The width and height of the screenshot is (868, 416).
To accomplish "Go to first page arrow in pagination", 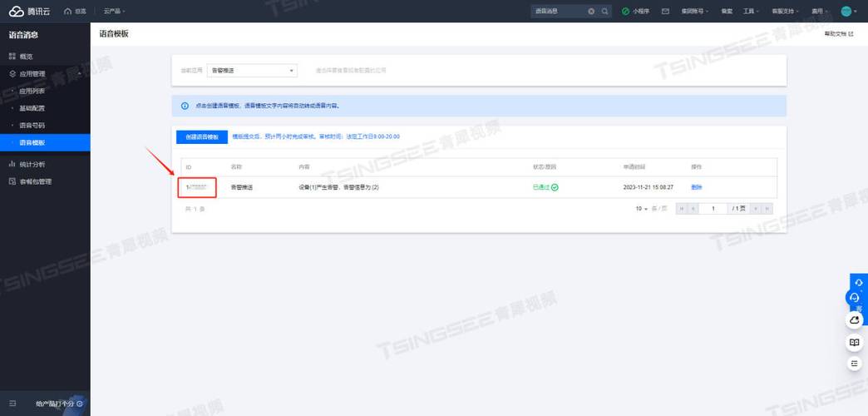I will coord(682,209).
